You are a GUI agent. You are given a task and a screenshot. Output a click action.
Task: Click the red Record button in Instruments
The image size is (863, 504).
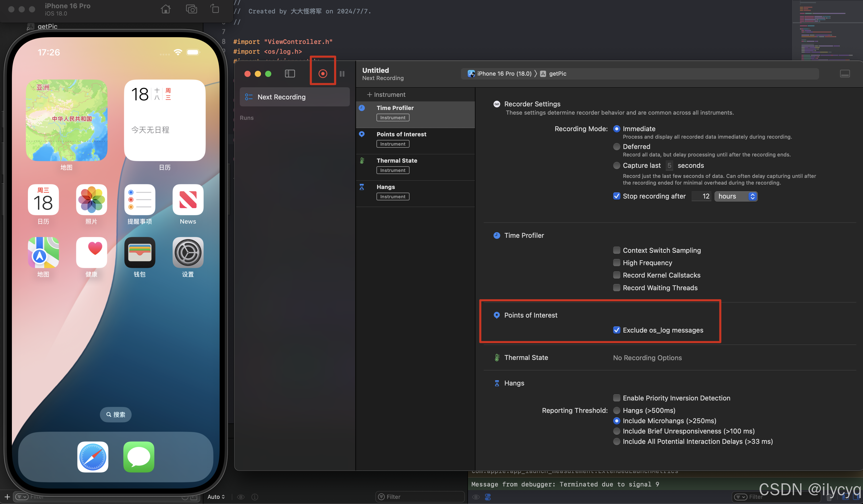click(x=323, y=74)
